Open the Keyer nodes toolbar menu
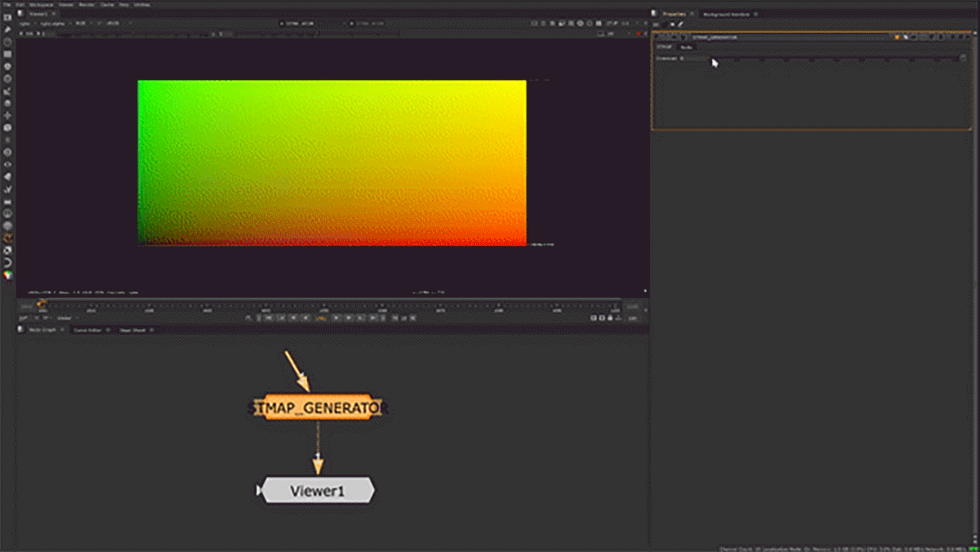This screenshot has height=552, width=980. 7,91
